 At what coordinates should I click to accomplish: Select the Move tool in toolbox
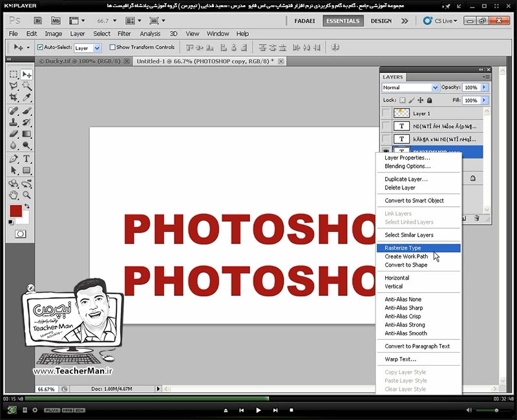26,74
